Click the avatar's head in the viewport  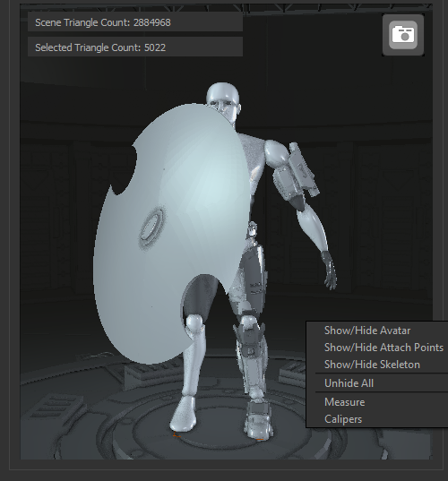[x=223, y=99]
